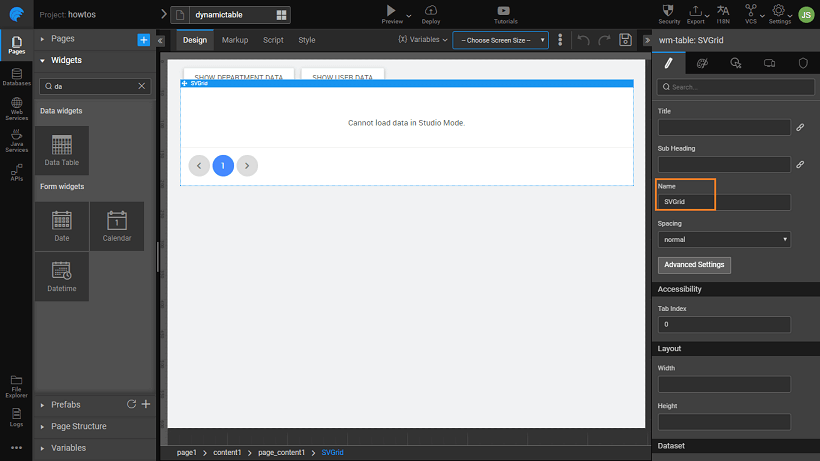
Task: Bind the Title property via link icon
Action: pyautogui.click(x=799, y=128)
